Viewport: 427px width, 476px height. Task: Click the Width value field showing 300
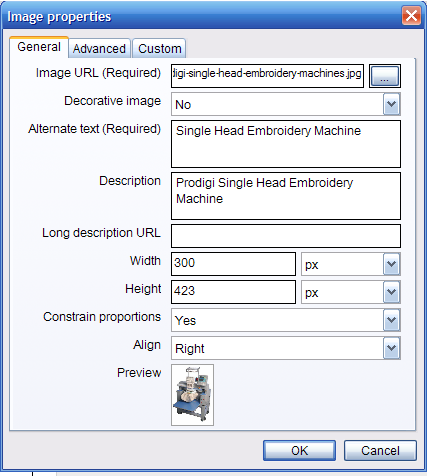click(x=233, y=264)
